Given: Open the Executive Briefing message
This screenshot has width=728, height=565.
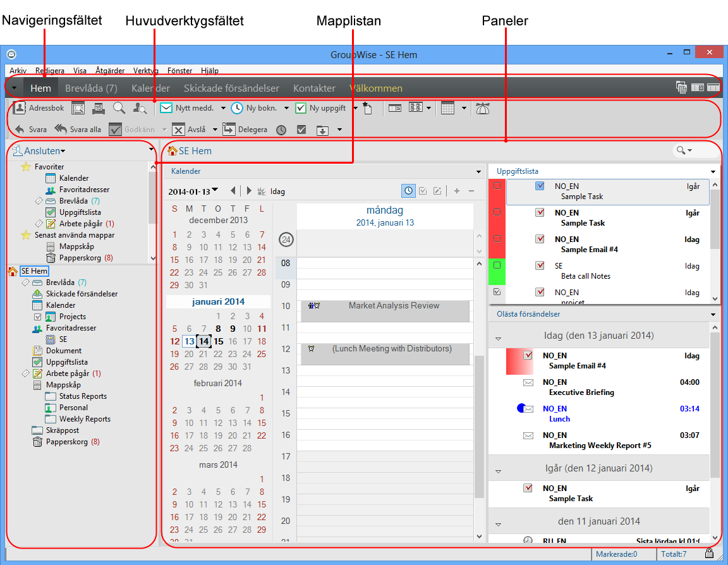Looking at the screenshot, I should pyautogui.click(x=608, y=387).
